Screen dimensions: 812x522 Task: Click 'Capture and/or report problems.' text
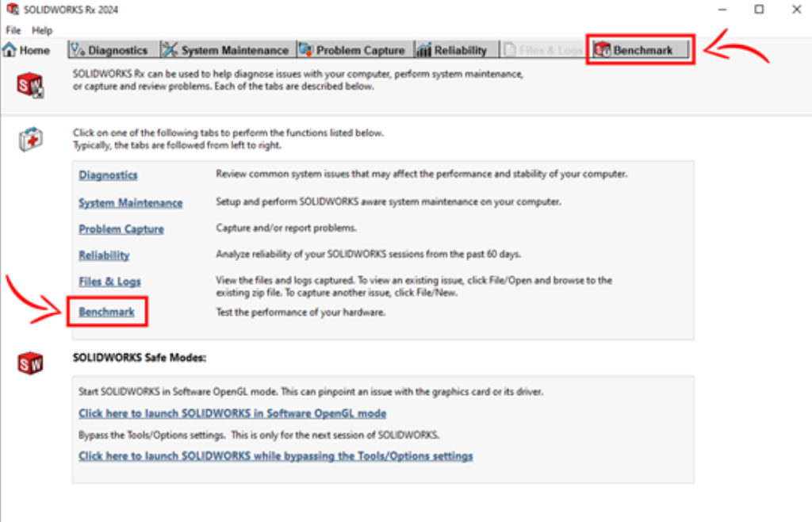(x=286, y=228)
